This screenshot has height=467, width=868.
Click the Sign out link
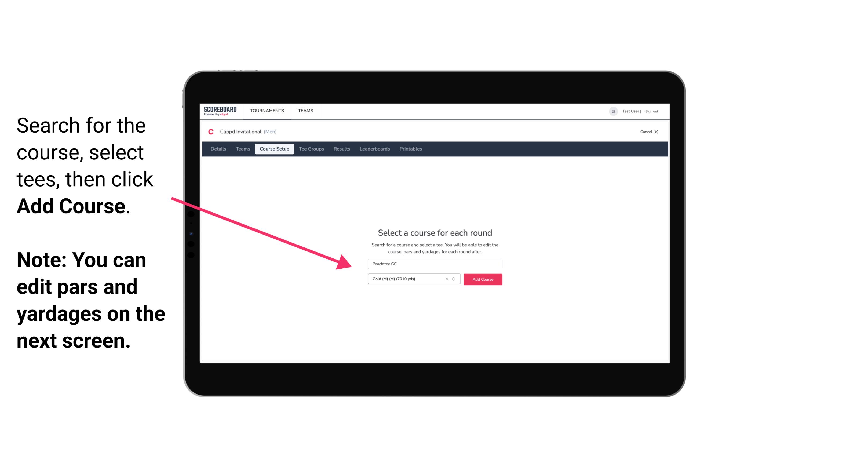point(652,111)
